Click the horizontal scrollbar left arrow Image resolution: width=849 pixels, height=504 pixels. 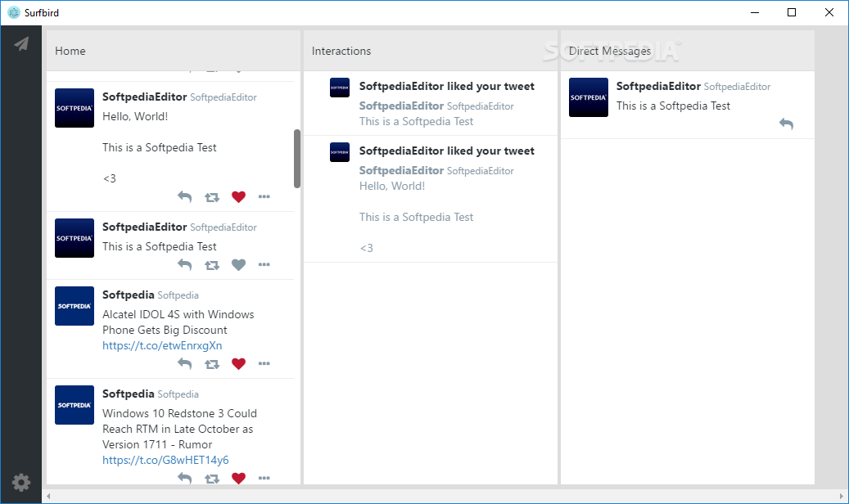click(x=48, y=496)
